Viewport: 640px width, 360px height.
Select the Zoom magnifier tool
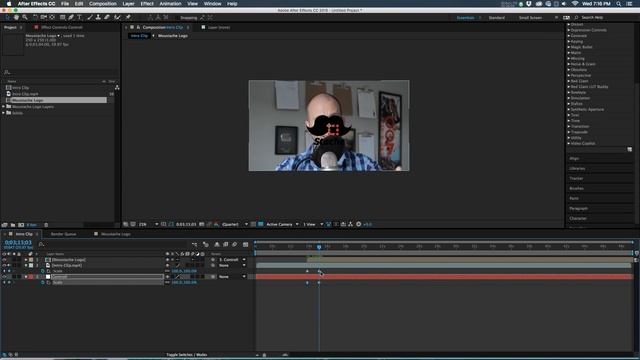pyautogui.click(x=25, y=18)
